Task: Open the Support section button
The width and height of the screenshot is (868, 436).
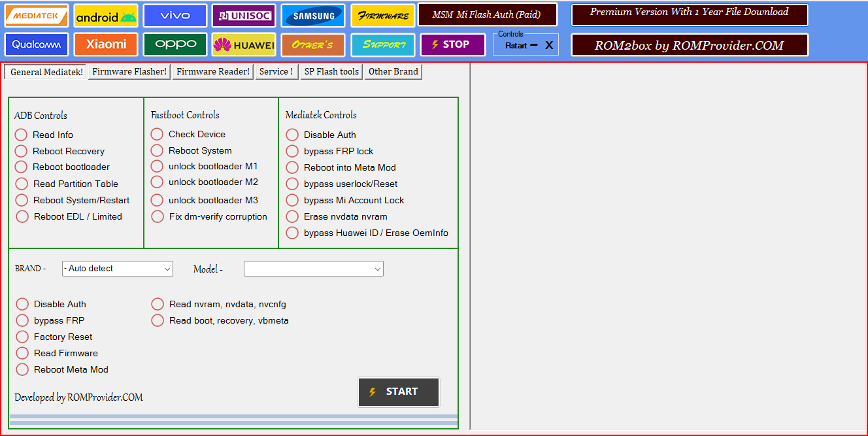Action: 382,44
